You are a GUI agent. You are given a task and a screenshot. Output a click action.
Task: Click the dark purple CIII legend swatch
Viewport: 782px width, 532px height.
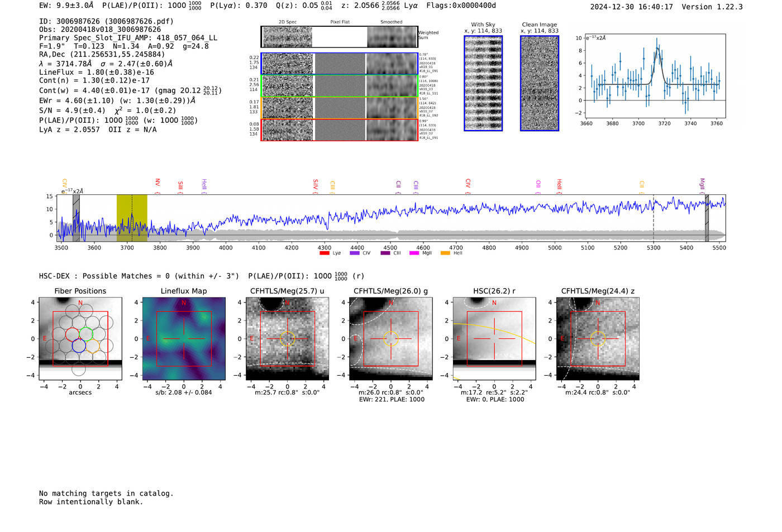pos(385,253)
